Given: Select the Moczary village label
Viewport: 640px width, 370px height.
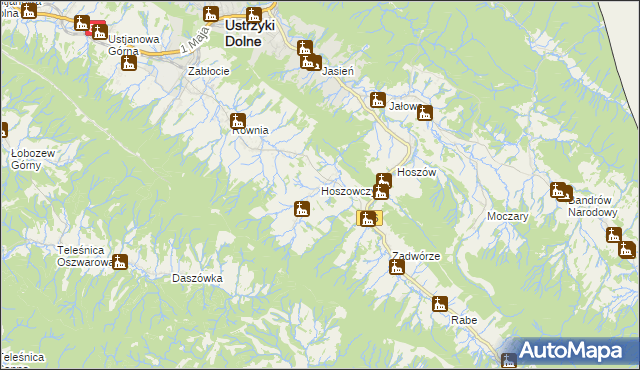Looking at the screenshot, I should [507, 216].
